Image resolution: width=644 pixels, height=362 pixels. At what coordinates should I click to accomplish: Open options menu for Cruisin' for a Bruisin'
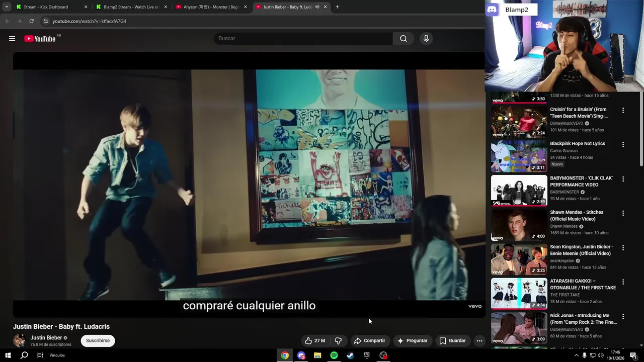coord(623,110)
